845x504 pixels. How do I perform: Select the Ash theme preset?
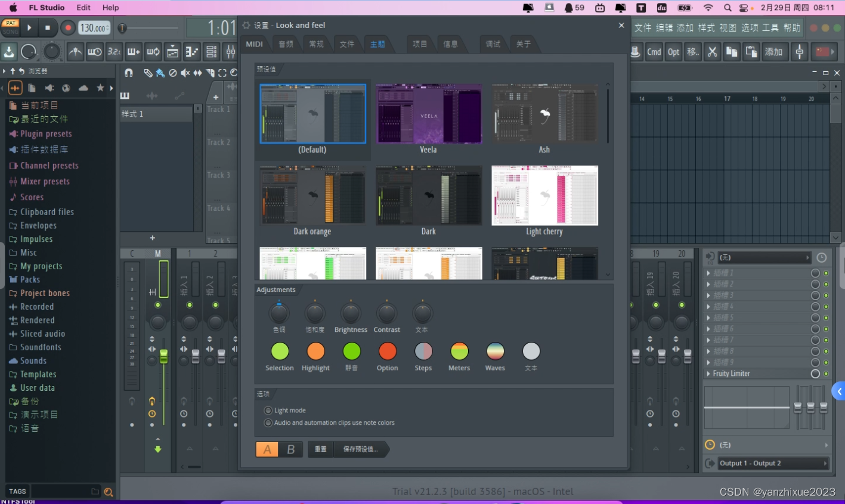(544, 119)
